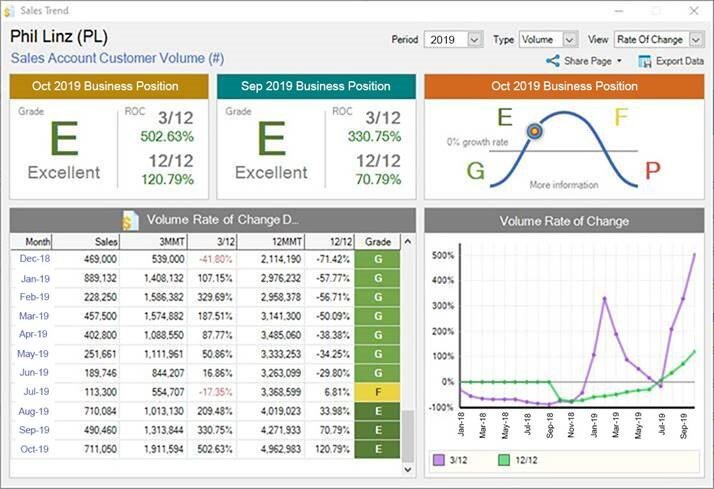Click the orange position marker on the growth curve
This screenshot has width=714, height=489.
pos(534,131)
